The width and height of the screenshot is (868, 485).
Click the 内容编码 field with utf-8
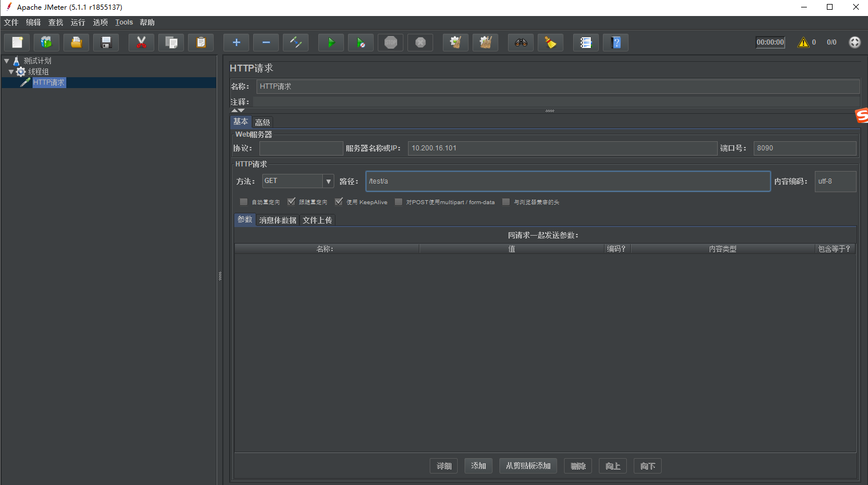click(x=835, y=181)
